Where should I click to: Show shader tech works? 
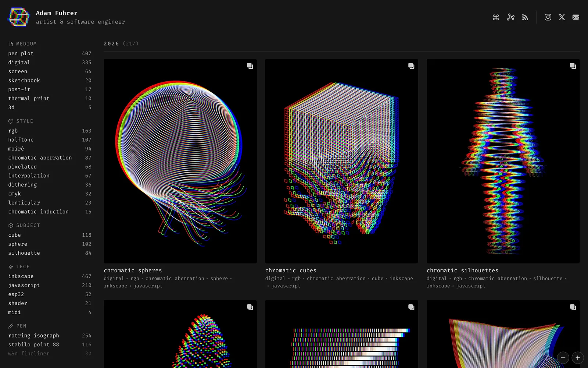[50, 303]
